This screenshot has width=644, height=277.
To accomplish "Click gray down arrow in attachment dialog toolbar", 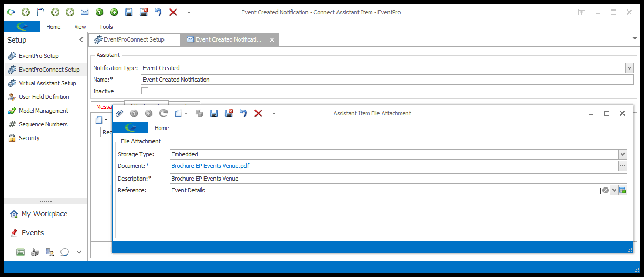I will pos(149,113).
